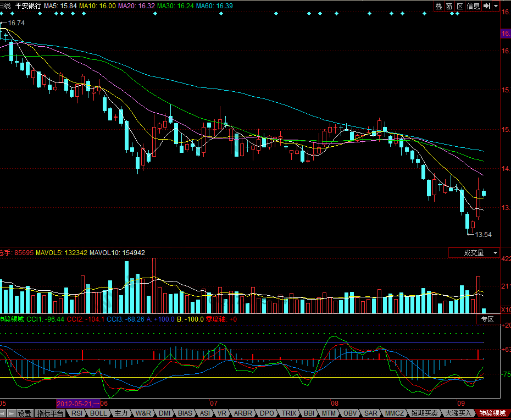This screenshot has width=511, height=420.
Task: Click the 16.74 high price marker label
Action: (x=16, y=23)
